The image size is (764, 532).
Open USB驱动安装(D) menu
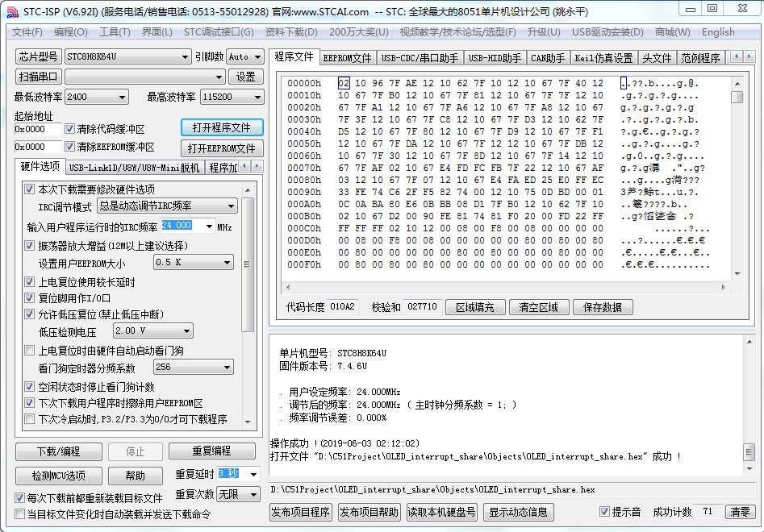point(607,32)
